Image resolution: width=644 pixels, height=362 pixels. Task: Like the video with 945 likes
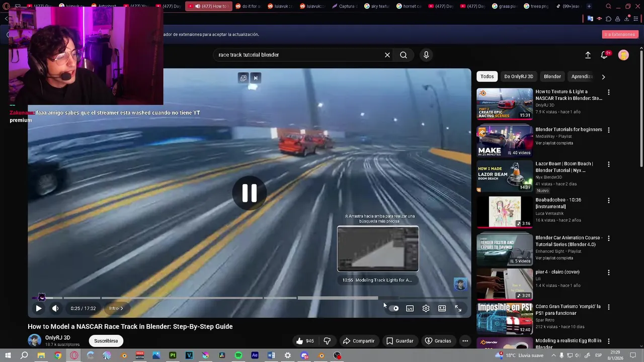(x=305, y=341)
